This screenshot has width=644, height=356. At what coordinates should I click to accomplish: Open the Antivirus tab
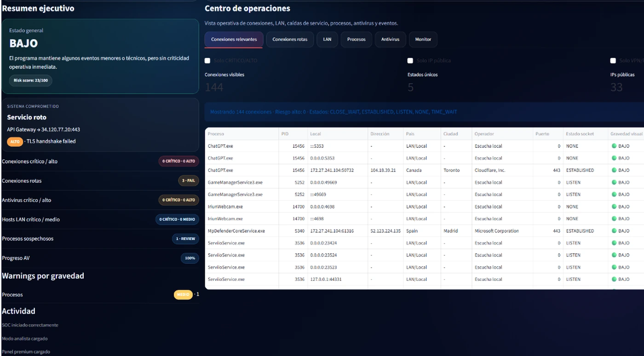click(x=390, y=40)
